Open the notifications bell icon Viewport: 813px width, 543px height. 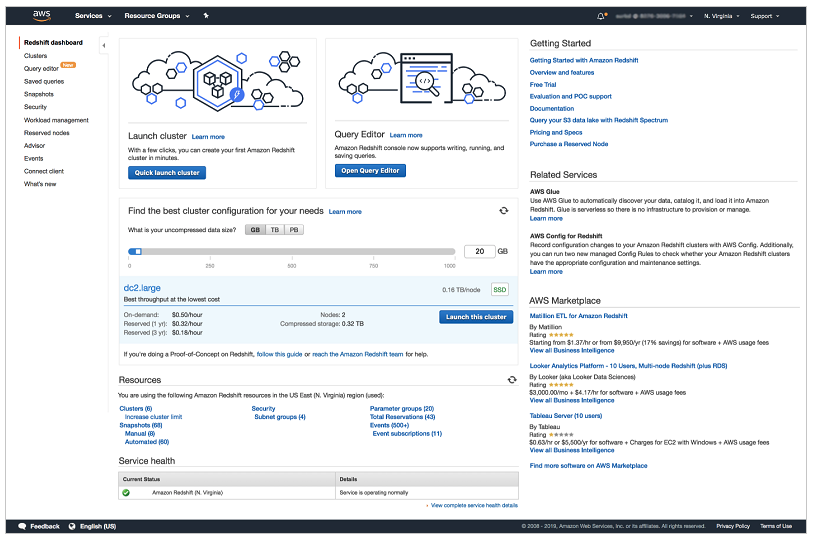tap(601, 16)
